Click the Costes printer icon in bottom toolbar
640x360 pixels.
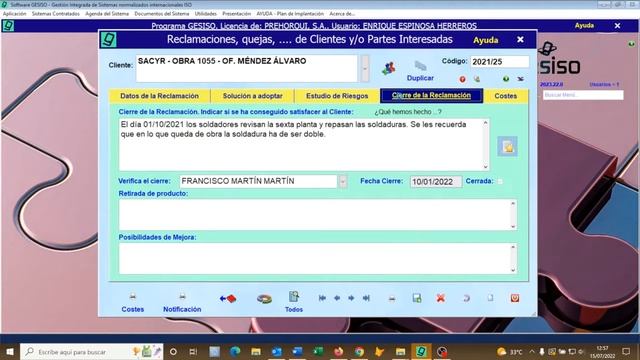(133, 296)
